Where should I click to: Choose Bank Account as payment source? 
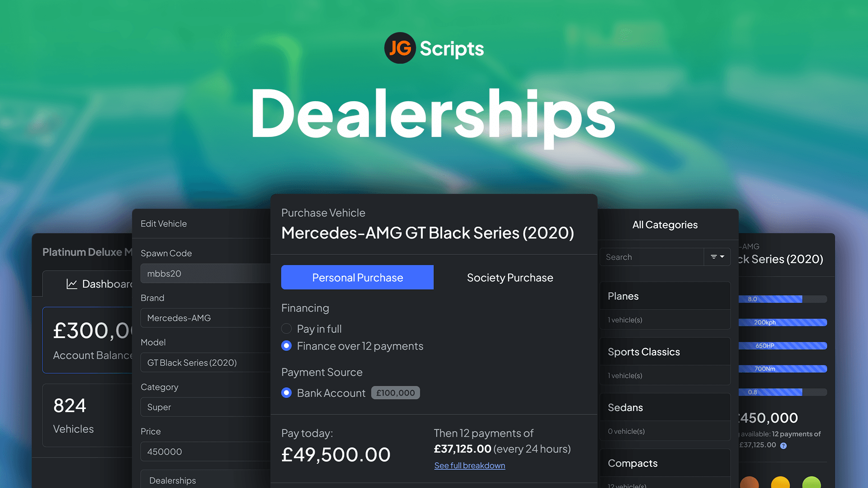287,393
